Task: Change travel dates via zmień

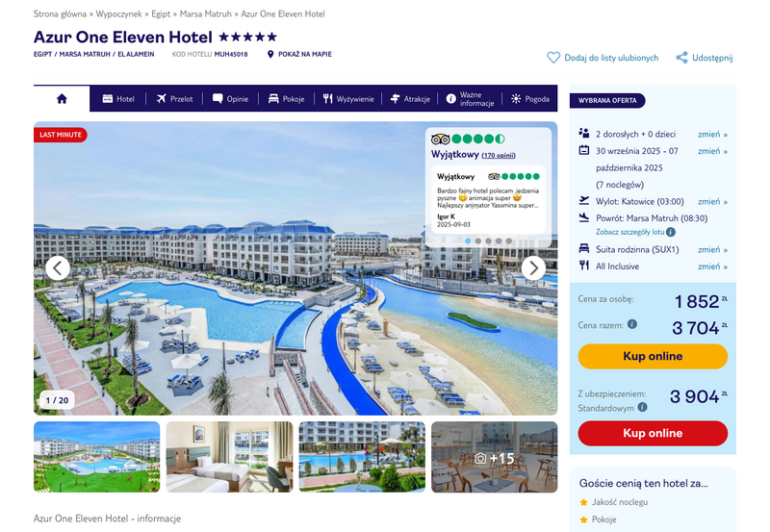Action: coord(712,151)
